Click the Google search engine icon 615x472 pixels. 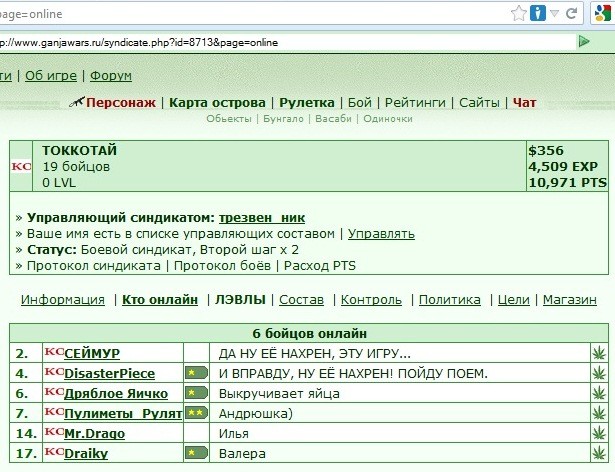603,14
